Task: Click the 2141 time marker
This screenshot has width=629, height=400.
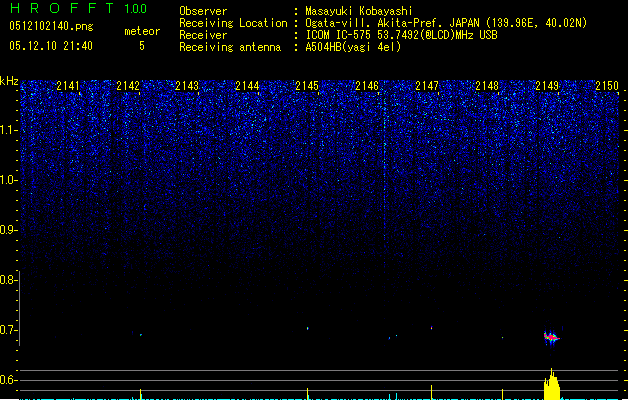Action: click(x=68, y=86)
